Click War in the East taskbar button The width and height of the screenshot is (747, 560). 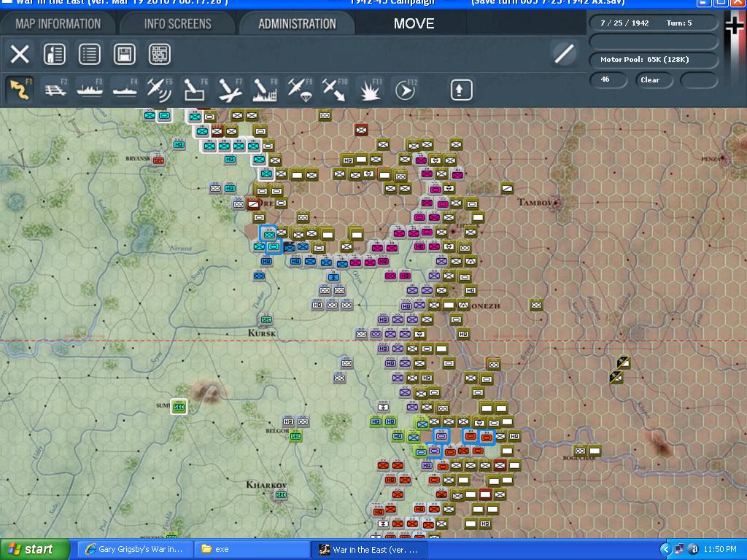tap(368, 550)
